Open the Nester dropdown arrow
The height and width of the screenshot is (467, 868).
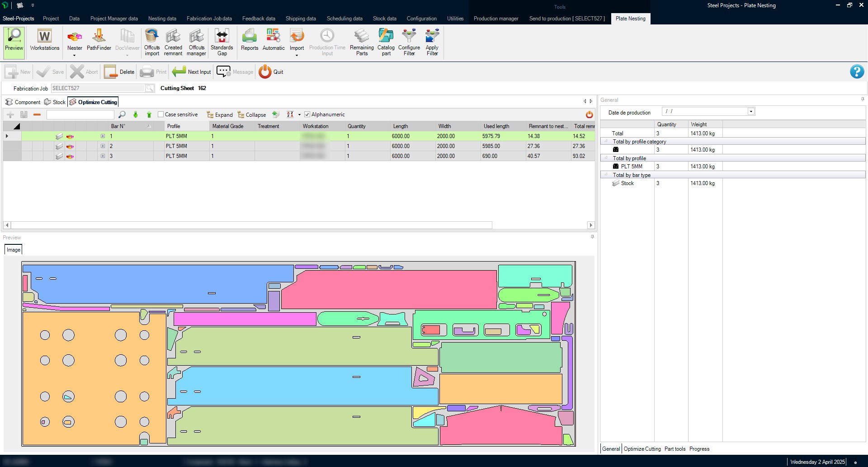[x=75, y=56]
